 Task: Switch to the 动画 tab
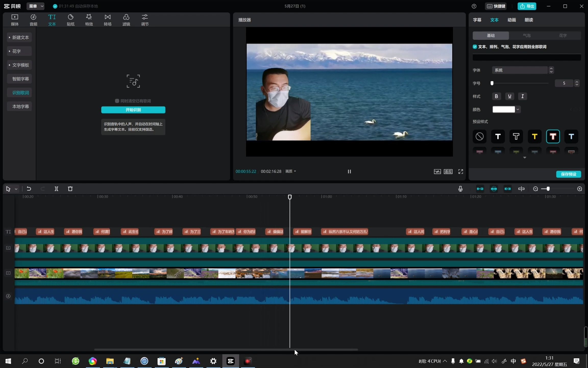[x=511, y=20]
